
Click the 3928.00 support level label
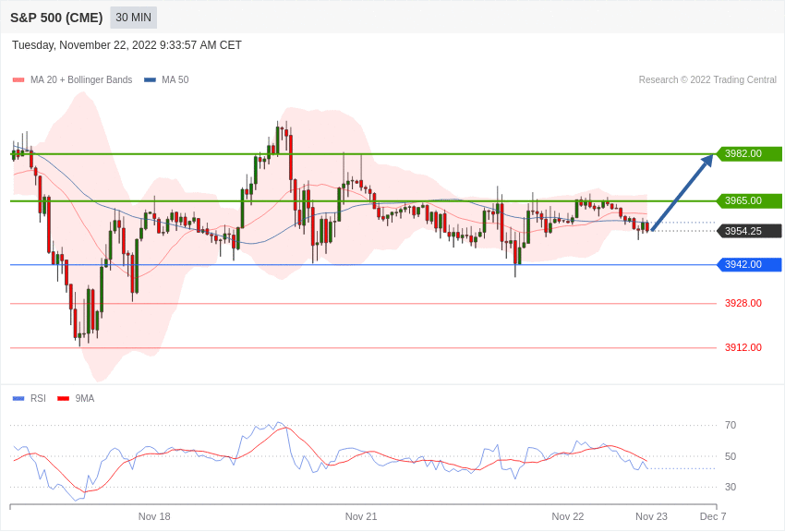tap(743, 303)
